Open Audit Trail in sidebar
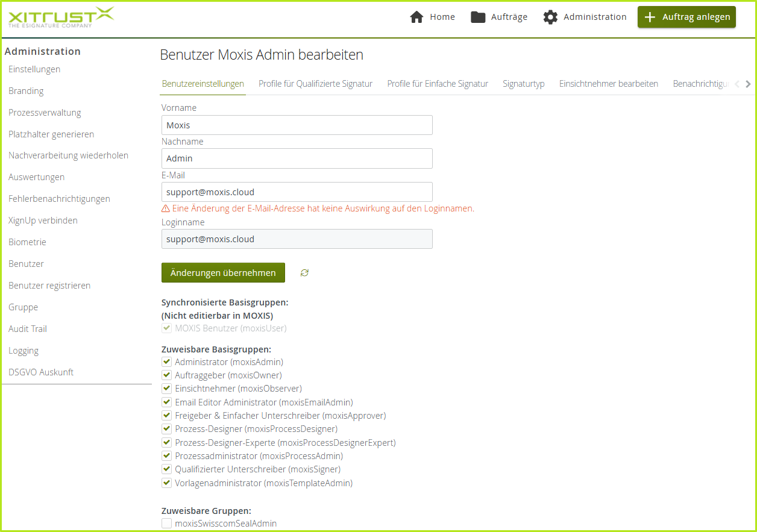757x532 pixels. coord(28,329)
